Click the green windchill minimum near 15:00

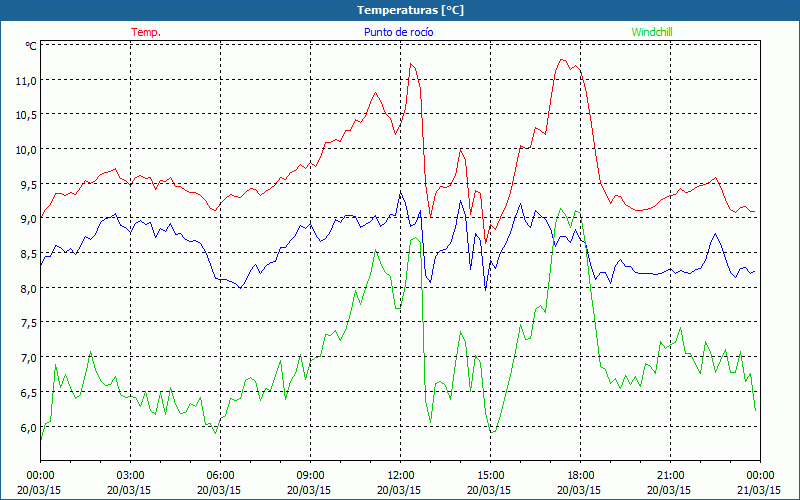(x=492, y=432)
